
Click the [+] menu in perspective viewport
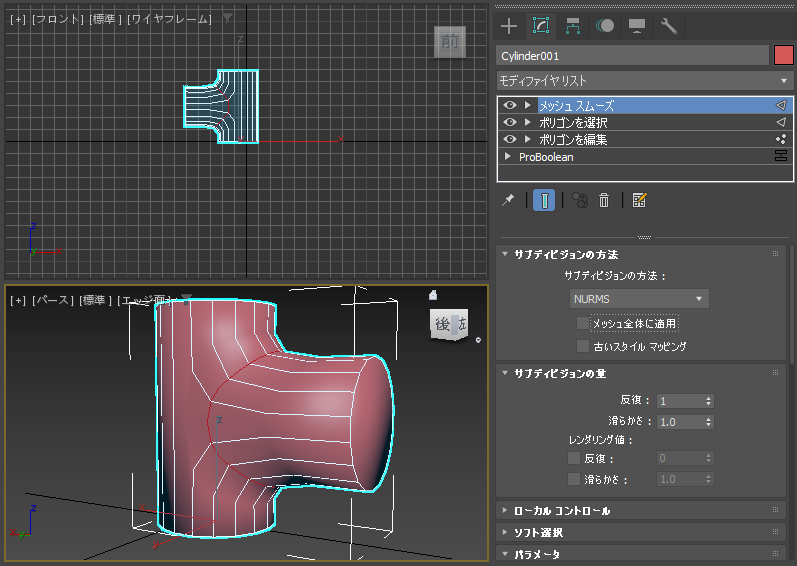pyautogui.click(x=18, y=300)
